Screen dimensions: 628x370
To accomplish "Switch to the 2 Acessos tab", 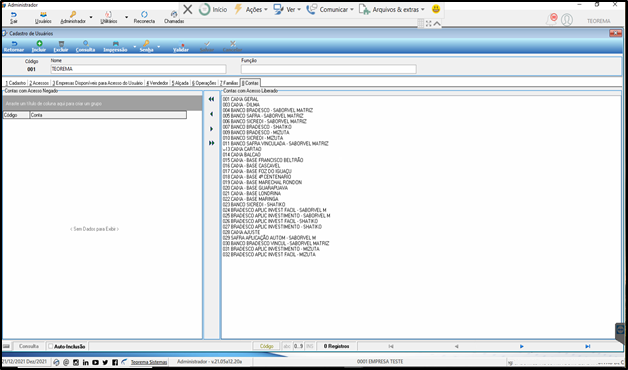I will coord(39,83).
